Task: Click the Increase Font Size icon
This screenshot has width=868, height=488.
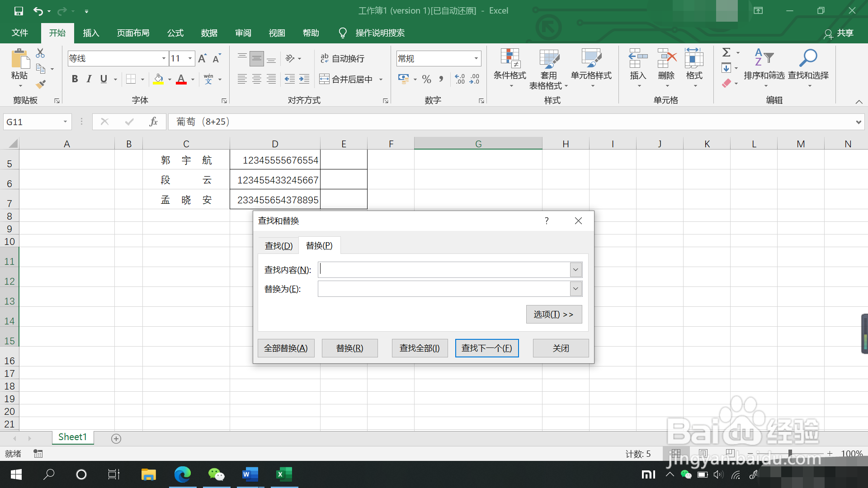Action: coord(202,58)
